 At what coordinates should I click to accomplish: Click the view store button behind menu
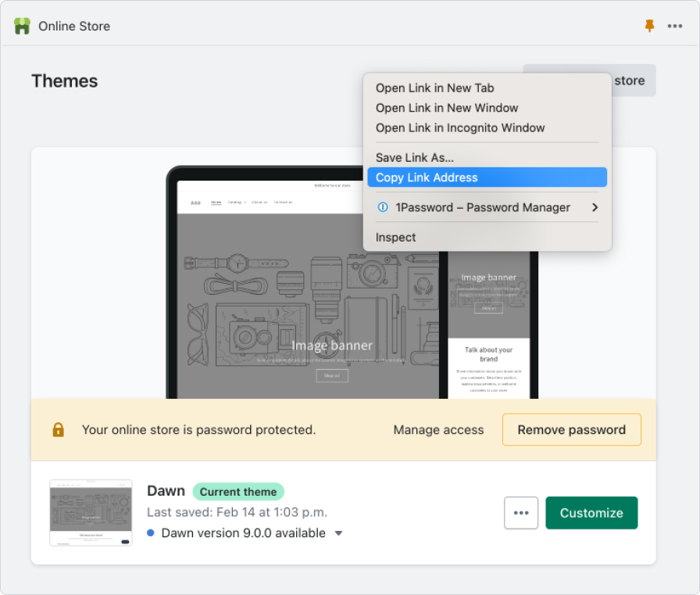[634, 81]
